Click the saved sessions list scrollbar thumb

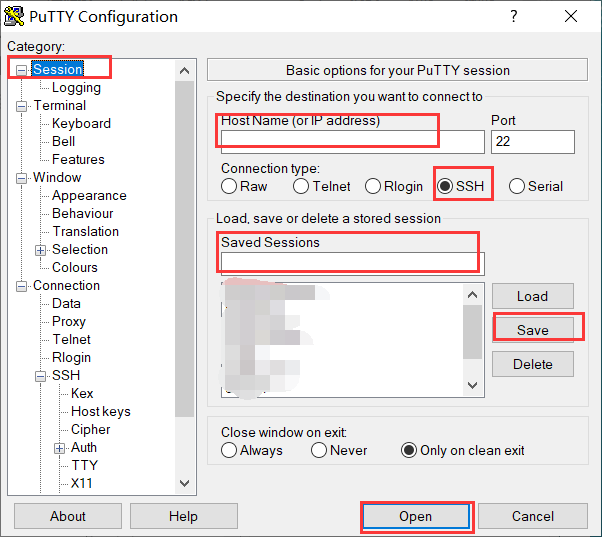(473, 332)
